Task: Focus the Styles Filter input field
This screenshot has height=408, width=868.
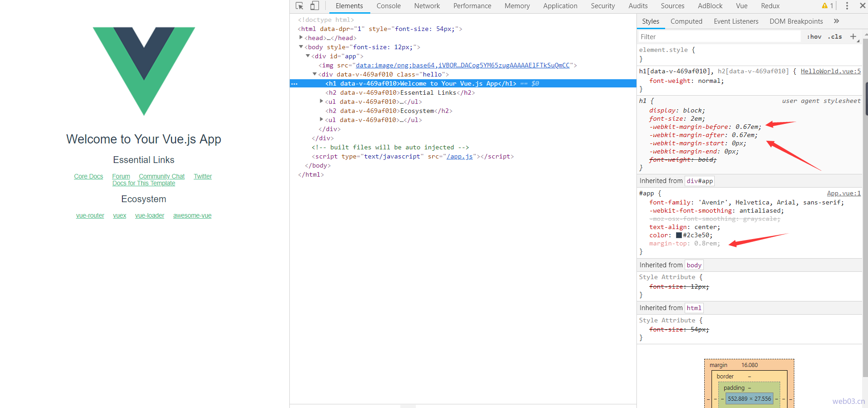Action: point(719,37)
